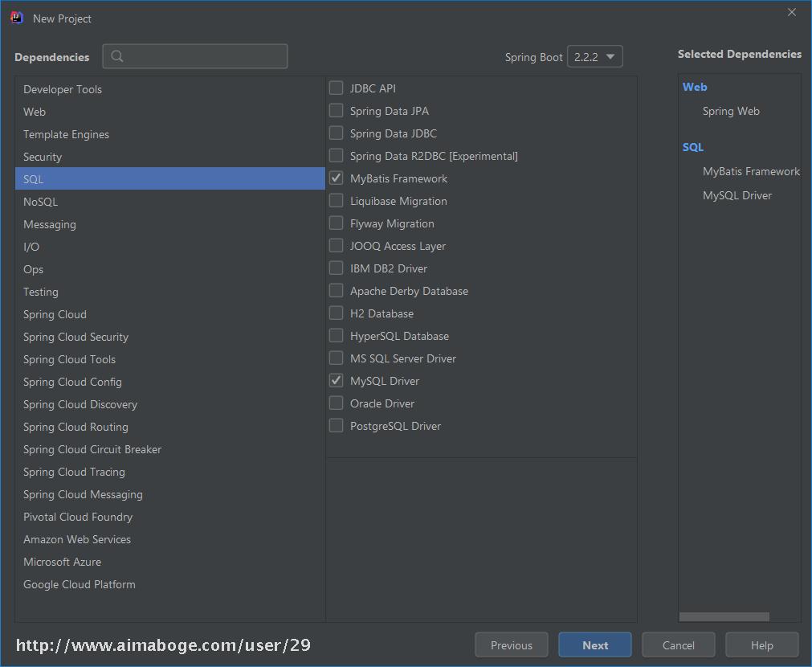Select Spring Cloud Circuit Breaker category
This screenshot has height=667, width=812.
click(x=170, y=449)
